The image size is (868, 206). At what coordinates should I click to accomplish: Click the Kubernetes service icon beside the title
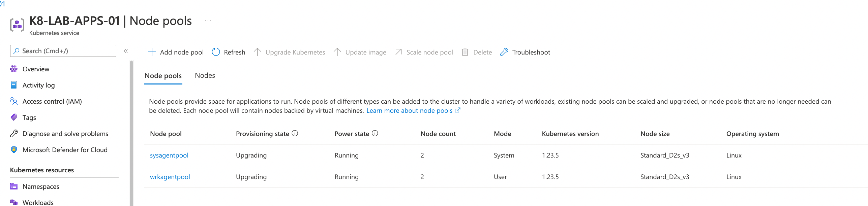[x=17, y=25]
